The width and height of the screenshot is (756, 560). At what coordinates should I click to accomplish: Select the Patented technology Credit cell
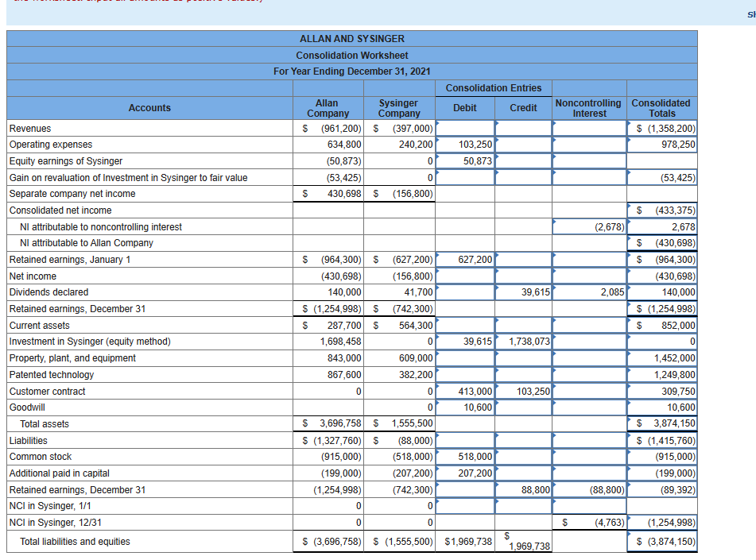tap(522, 374)
